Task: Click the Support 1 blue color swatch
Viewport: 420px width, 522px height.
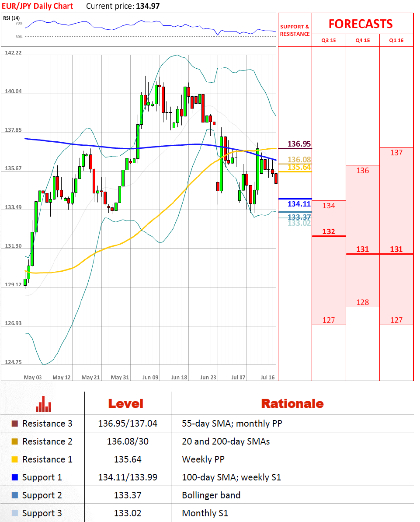Action: point(14,477)
